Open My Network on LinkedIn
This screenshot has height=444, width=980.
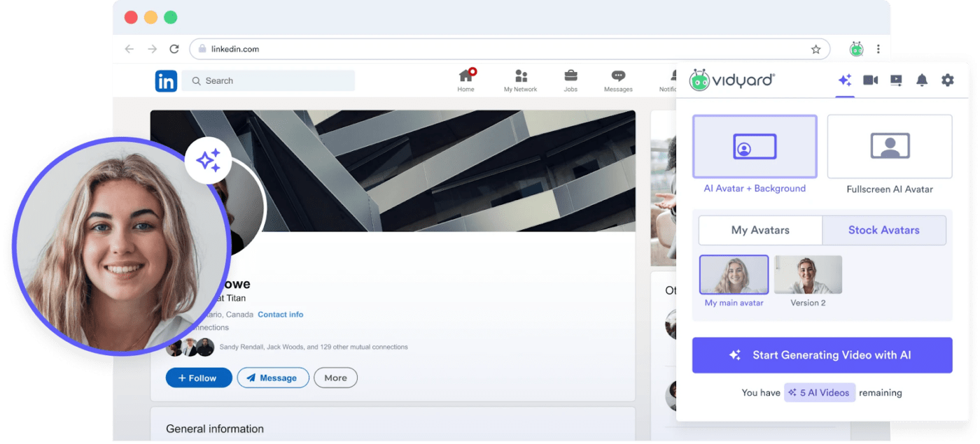tap(521, 81)
